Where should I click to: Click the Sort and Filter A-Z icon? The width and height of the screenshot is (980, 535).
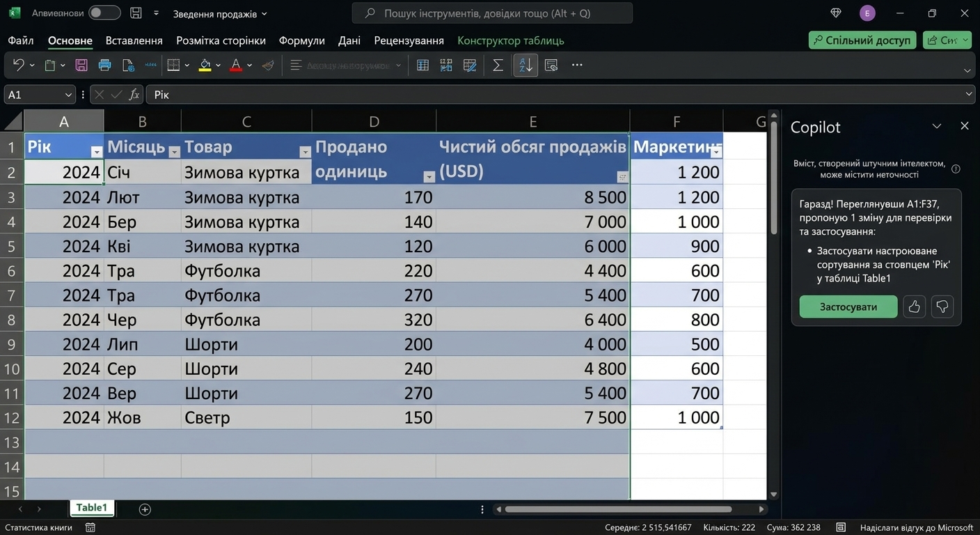click(525, 65)
